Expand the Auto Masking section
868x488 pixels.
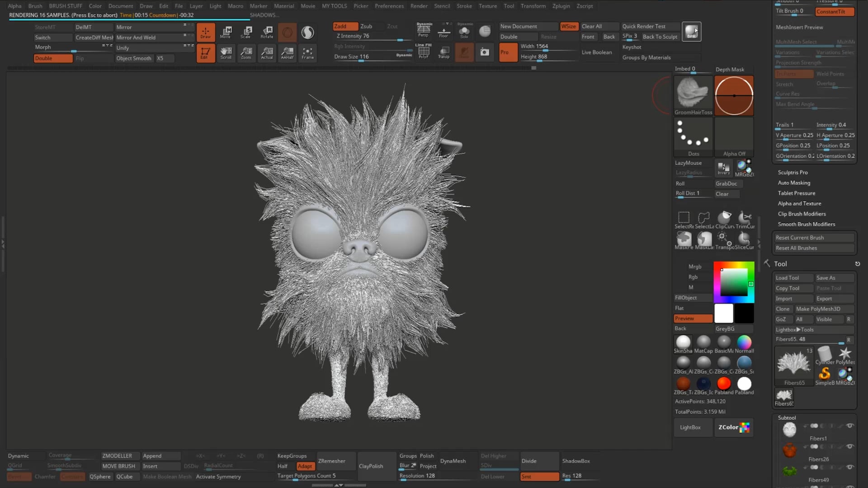point(794,183)
